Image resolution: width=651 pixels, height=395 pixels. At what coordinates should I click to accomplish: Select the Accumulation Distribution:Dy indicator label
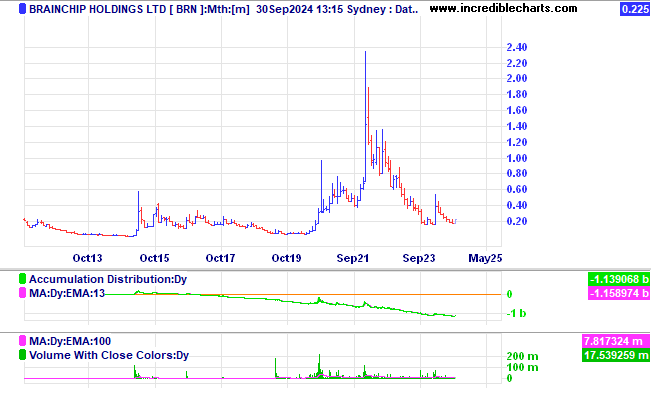(108, 279)
